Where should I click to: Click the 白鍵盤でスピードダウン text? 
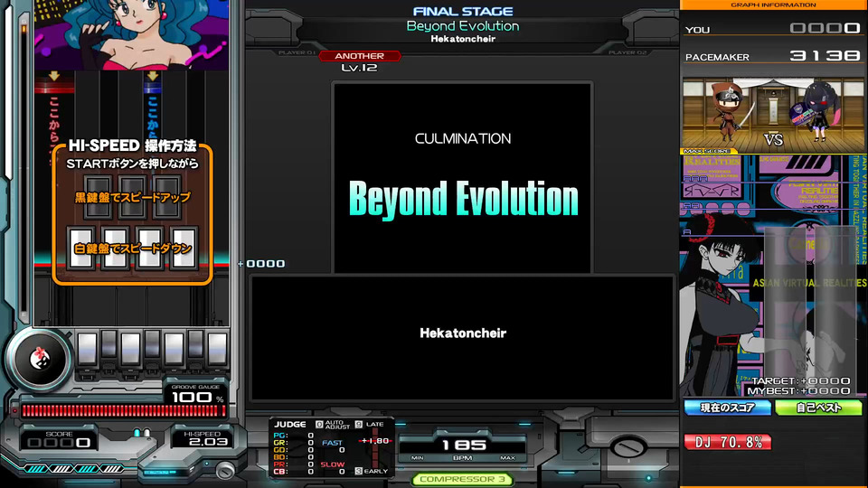coord(132,249)
